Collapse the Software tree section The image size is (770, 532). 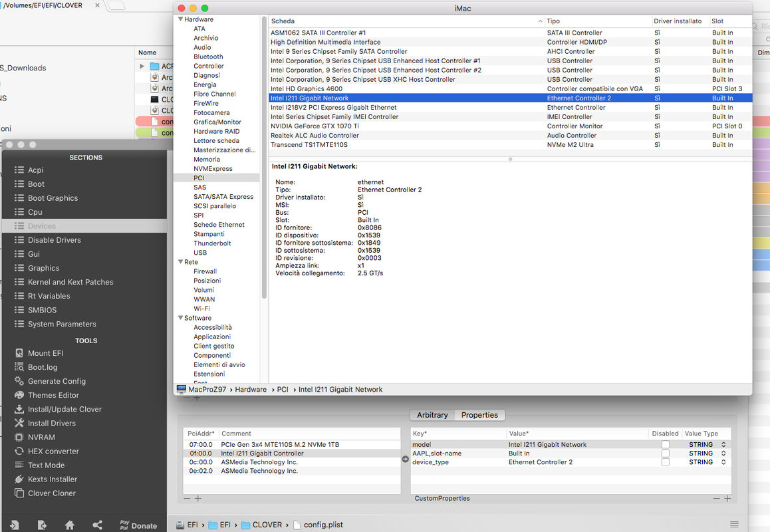[x=180, y=318]
